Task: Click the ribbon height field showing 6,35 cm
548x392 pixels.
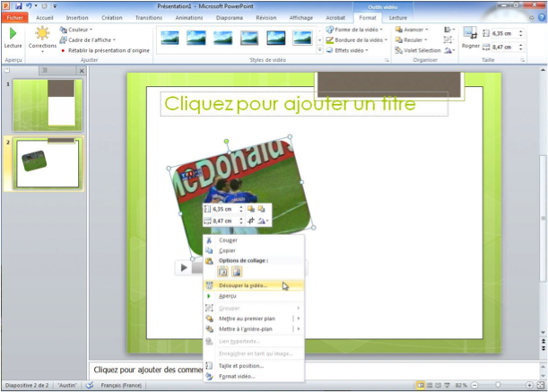Action: click(505, 33)
